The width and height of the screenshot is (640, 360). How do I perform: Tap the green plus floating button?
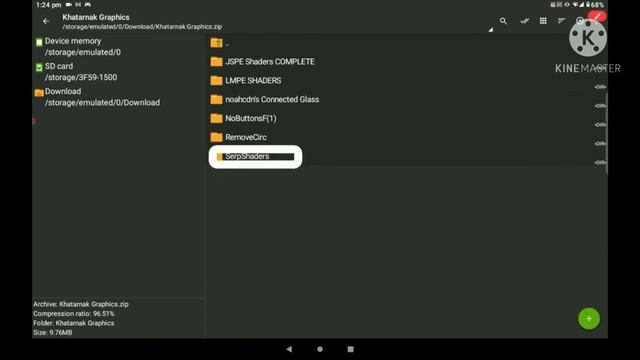589,319
